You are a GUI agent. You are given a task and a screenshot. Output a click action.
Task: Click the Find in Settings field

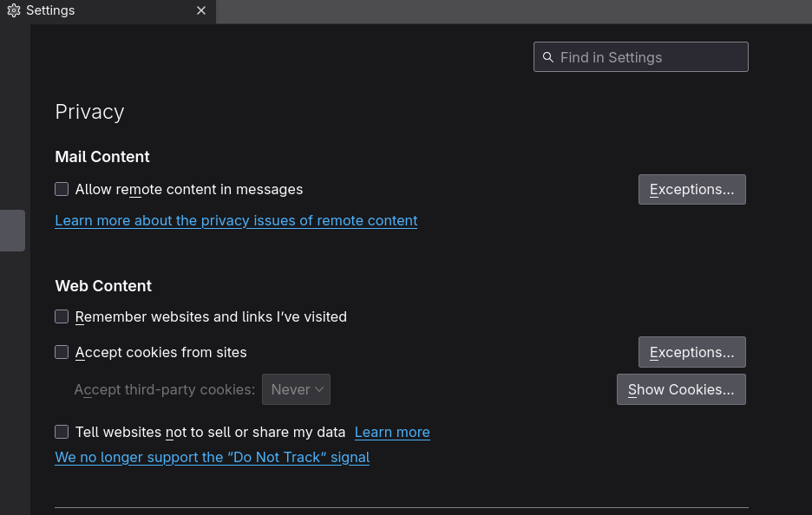pyautogui.click(x=640, y=57)
